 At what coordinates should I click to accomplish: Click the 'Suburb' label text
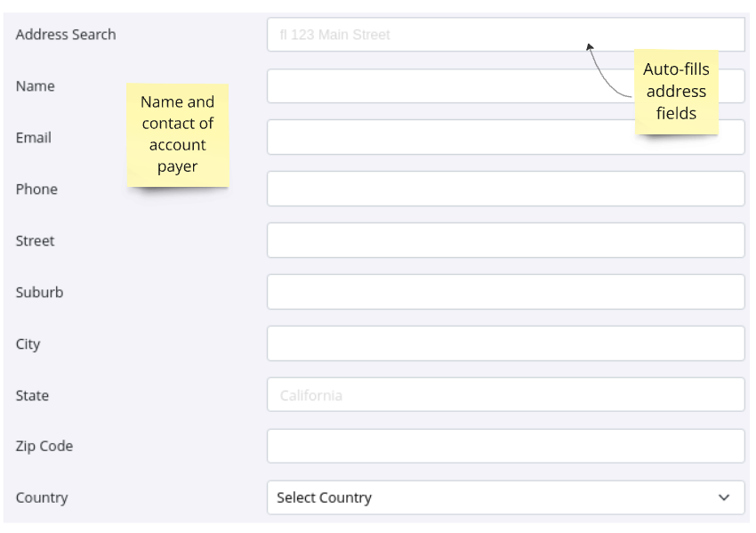40,292
